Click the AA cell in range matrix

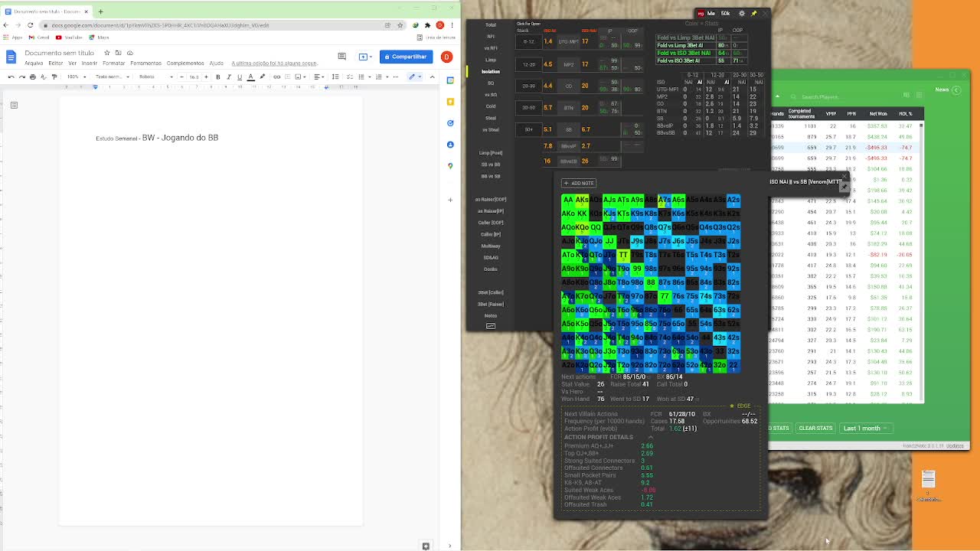(x=567, y=201)
